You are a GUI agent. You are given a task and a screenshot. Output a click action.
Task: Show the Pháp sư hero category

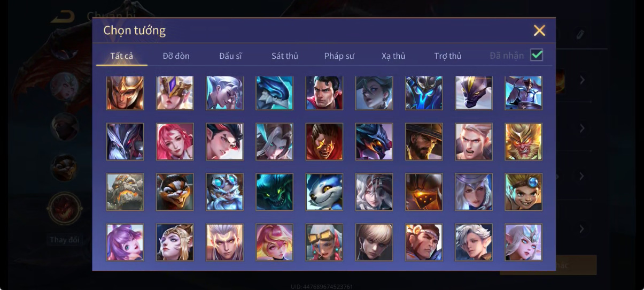click(339, 56)
